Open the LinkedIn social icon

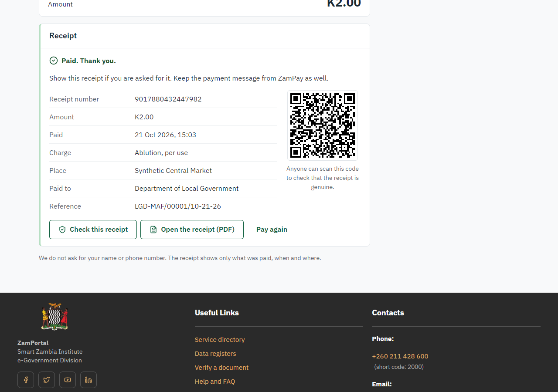click(88, 380)
